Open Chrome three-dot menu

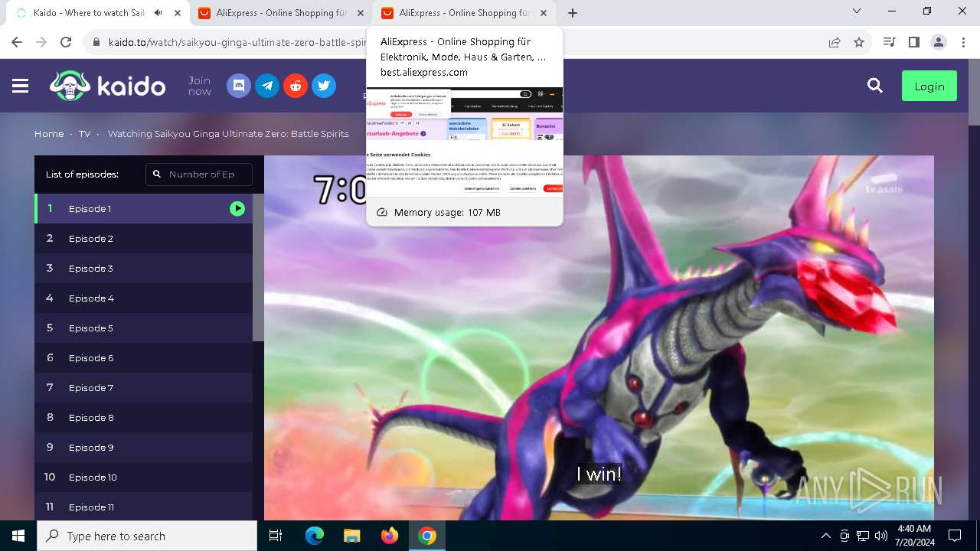pos(963,42)
